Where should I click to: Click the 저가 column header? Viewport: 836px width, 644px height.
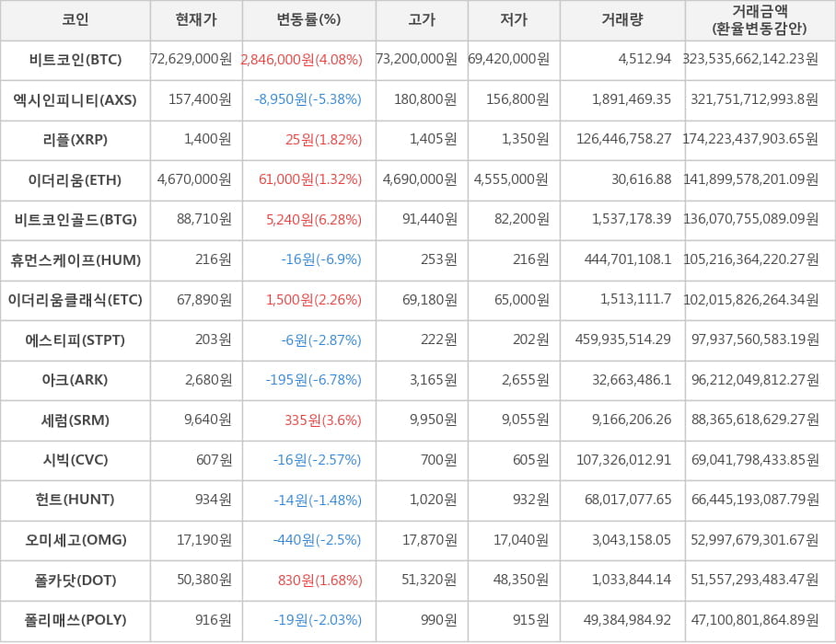(514, 19)
